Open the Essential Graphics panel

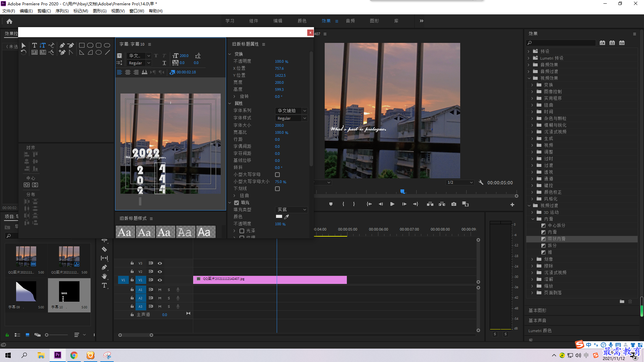[537, 310]
